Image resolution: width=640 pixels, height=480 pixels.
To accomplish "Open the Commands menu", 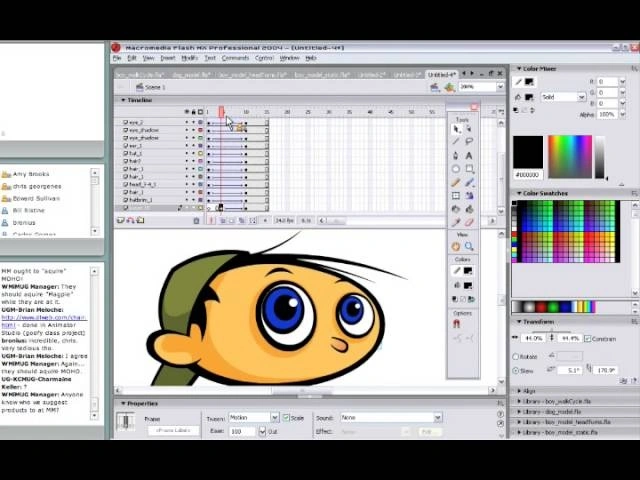I will click(x=236, y=58).
